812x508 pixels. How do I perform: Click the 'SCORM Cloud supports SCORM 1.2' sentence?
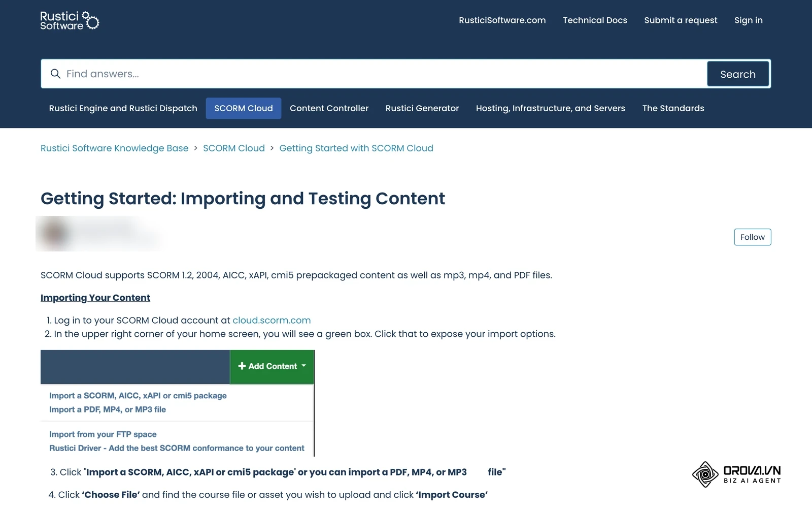pyautogui.click(x=296, y=275)
